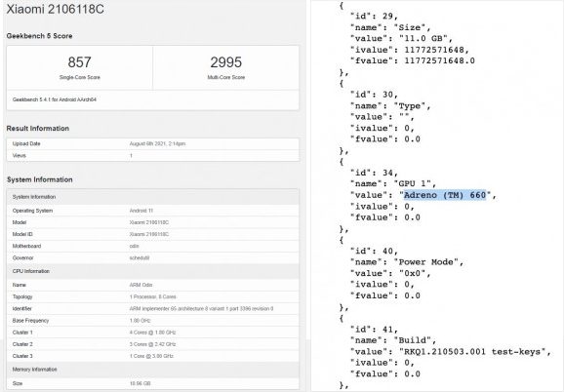The height and width of the screenshot is (392, 564).
Task: Click the 'Xiaomi 2106118C' page title
Action: pos(55,9)
